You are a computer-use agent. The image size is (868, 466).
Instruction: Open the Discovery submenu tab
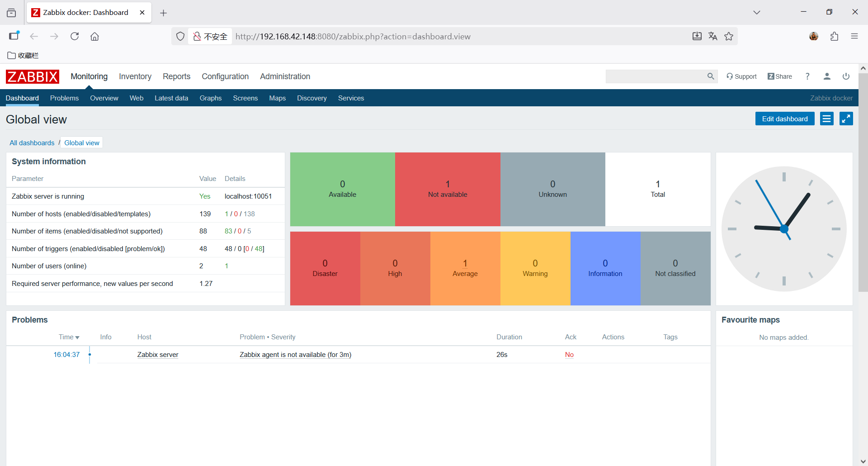pos(312,98)
